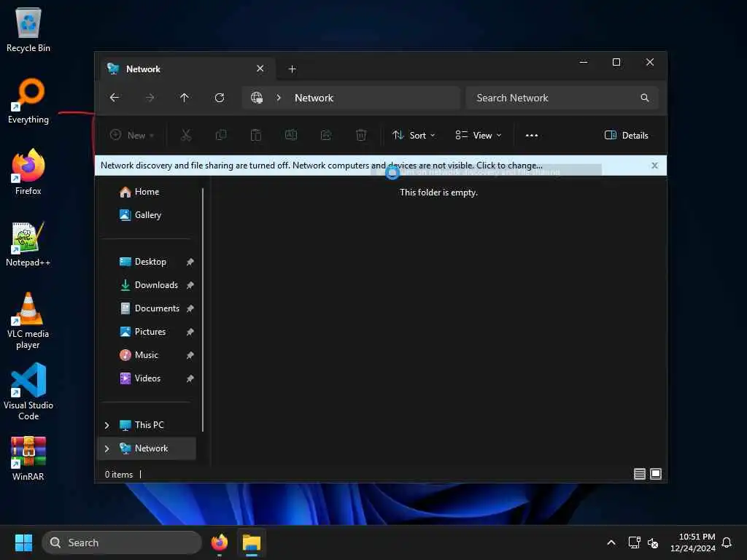Viewport: 747px width, 560px height.
Task: Open the Sort dropdown
Action: [x=414, y=135]
